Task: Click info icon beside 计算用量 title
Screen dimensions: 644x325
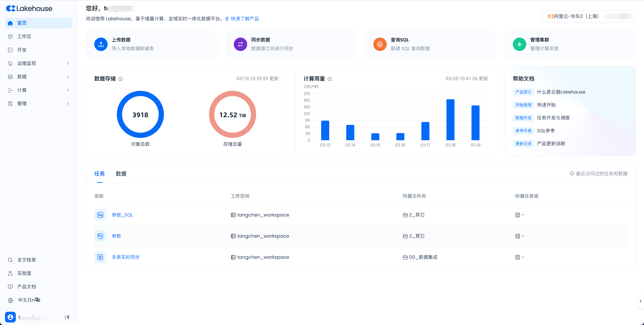Action: click(330, 79)
